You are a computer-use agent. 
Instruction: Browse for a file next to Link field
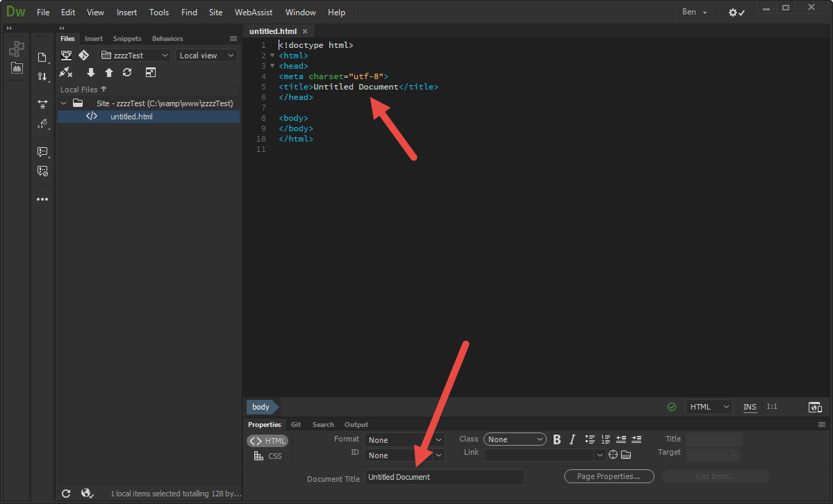click(626, 454)
